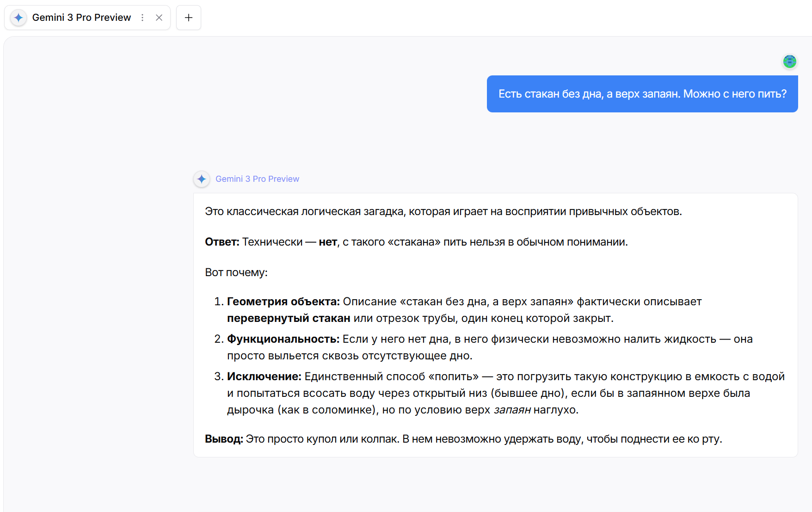Viewport: 812px width, 512px height.
Task: Click the bold "Вывод:" conclusion label
Action: [224, 439]
